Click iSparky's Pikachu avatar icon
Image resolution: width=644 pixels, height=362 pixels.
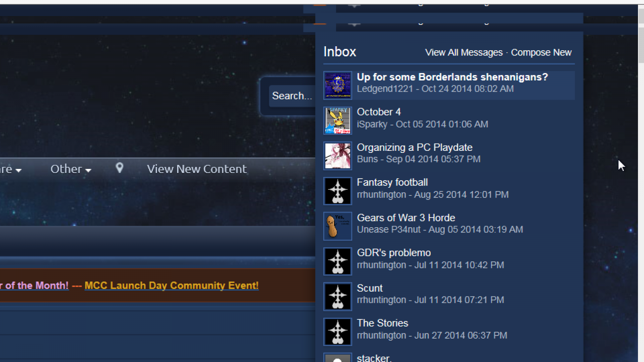338,120
